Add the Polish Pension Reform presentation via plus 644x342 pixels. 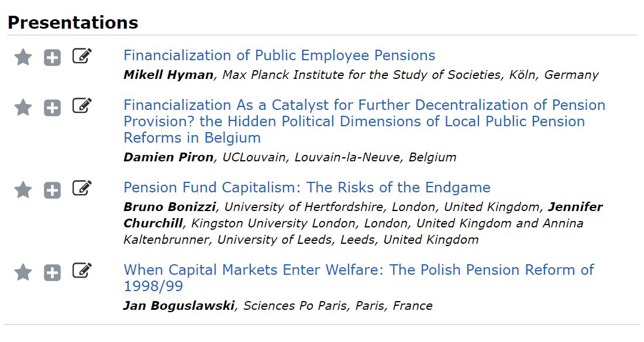pos(53,272)
